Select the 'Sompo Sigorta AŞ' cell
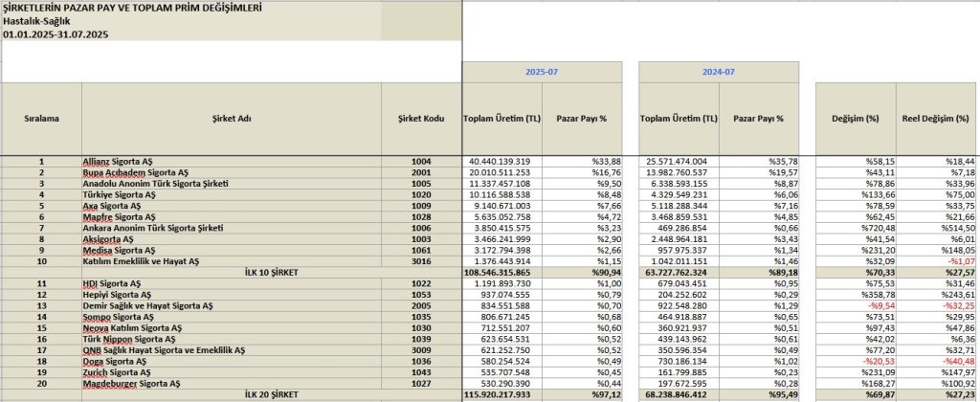 (x=232, y=317)
